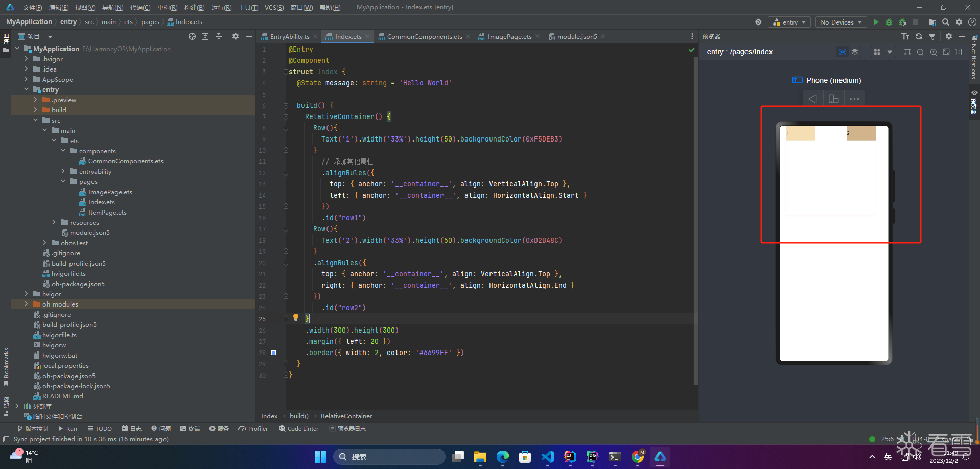
Task: Collapse the components folder
Action: coord(63,151)
